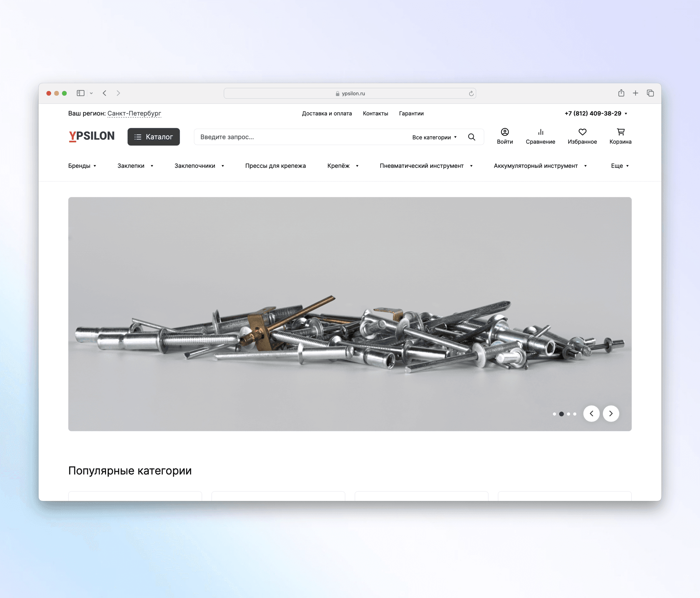Open Прессы для крепежа menu item
The height and width of the screenshot is (598, 700).
click(275, 166)
